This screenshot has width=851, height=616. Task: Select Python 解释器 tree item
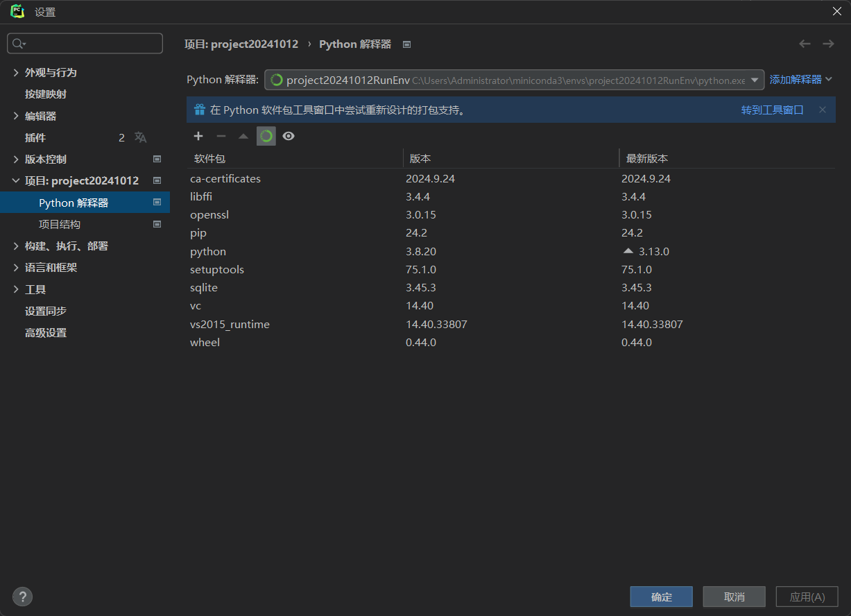85,203
